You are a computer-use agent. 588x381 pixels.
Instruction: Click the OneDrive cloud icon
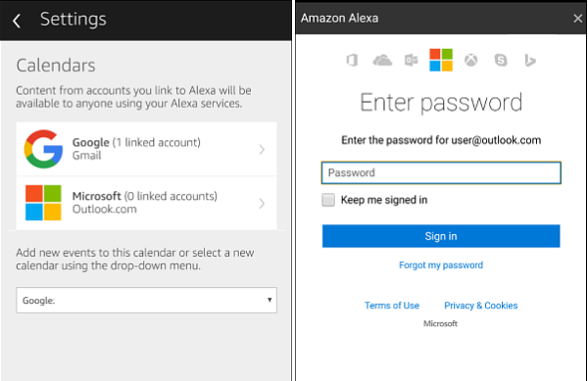(x=382, y=60)
